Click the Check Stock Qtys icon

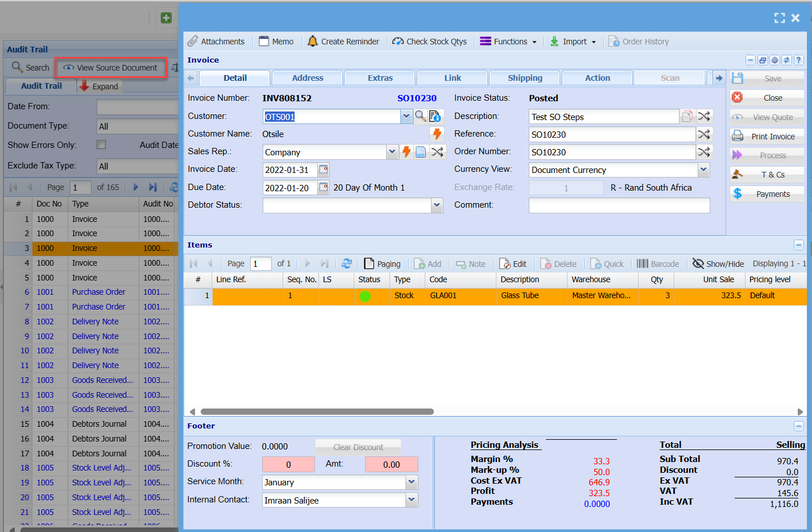click(x=398, y=41)
